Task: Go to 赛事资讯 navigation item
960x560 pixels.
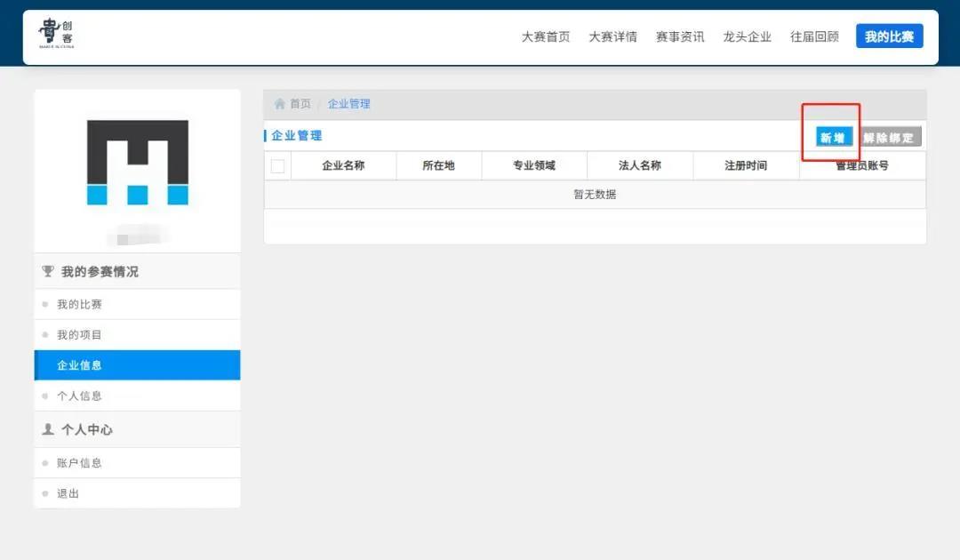Action: (680, 36)
